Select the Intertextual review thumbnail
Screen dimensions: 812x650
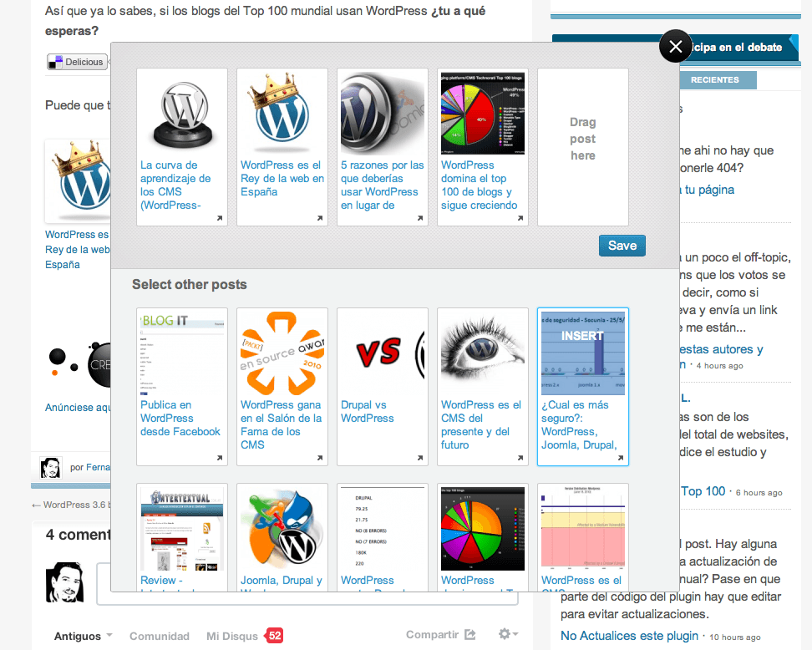pos(182,529)
